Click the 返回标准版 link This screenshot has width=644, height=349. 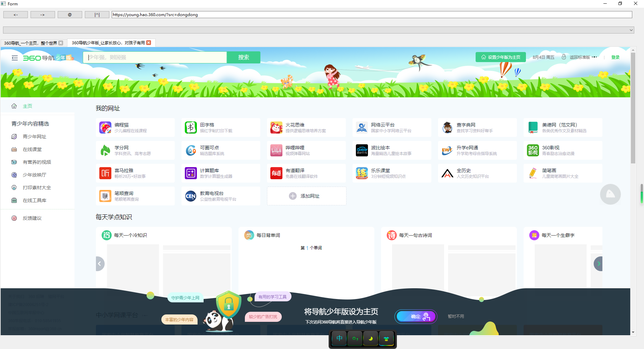coord(580,57)
